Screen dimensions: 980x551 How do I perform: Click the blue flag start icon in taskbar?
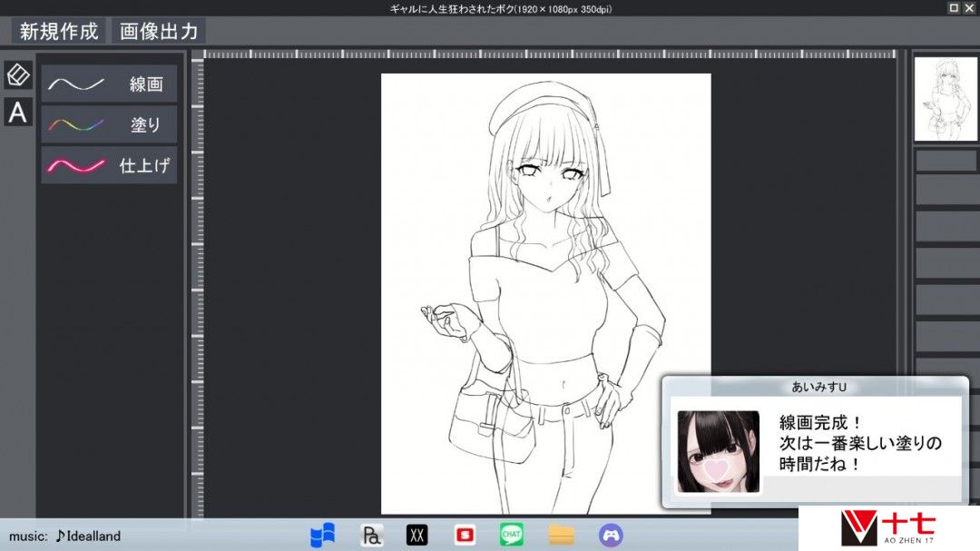click(322, 536)
